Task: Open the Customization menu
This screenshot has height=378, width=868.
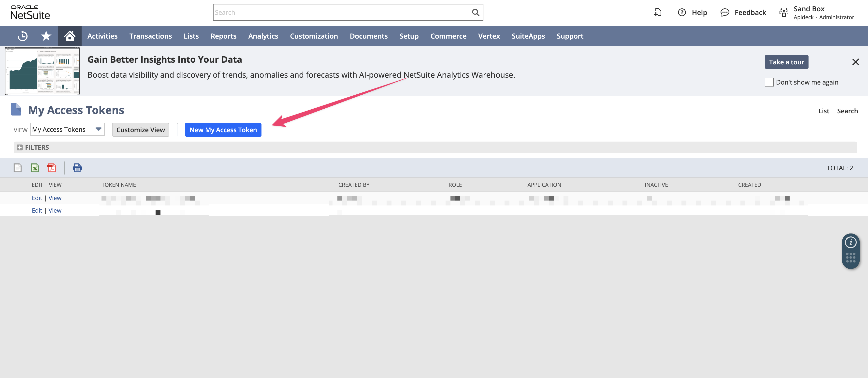Action: (x=314, y=36)
